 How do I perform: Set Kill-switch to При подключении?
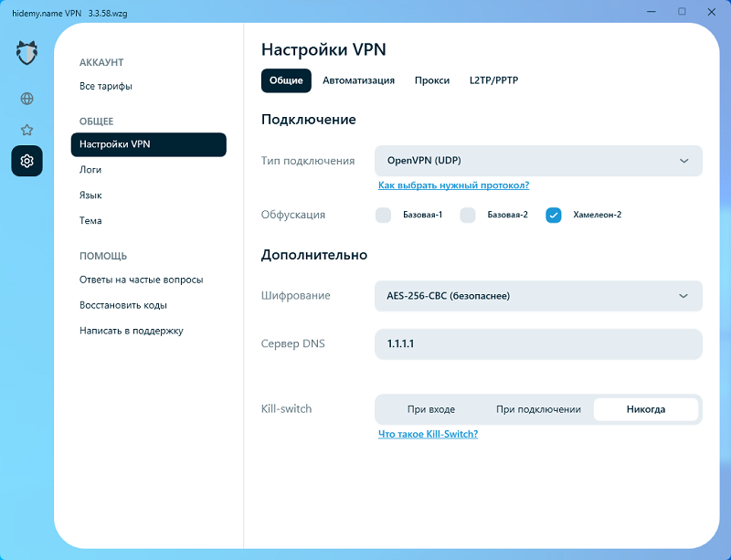click(538, 409)
